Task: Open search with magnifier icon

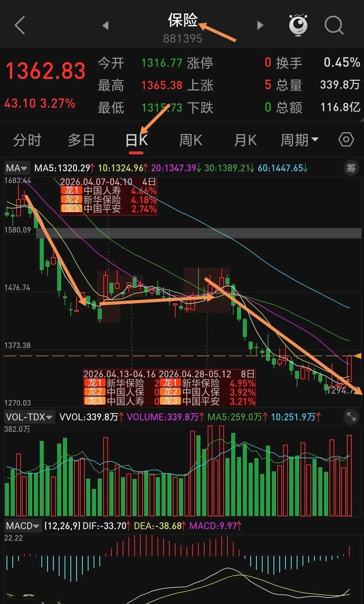Action: [x=334, y=26]
